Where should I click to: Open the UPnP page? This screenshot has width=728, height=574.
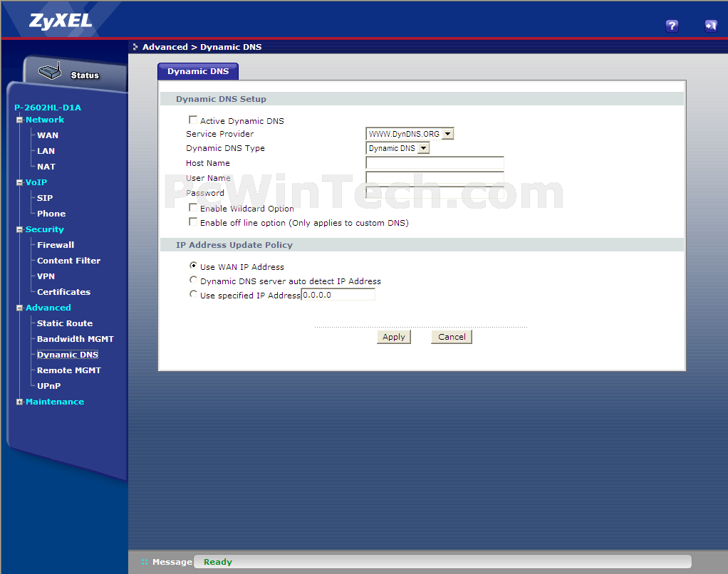pos(48,387)
